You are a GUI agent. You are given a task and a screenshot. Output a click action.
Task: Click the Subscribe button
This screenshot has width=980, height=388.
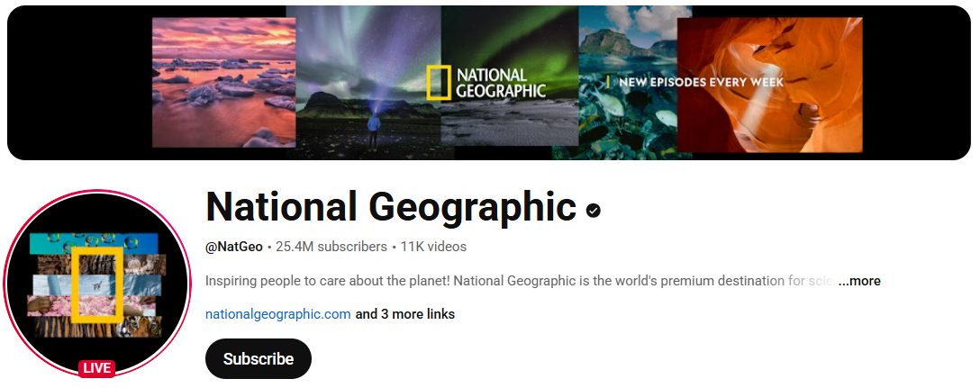pos(259,358)
